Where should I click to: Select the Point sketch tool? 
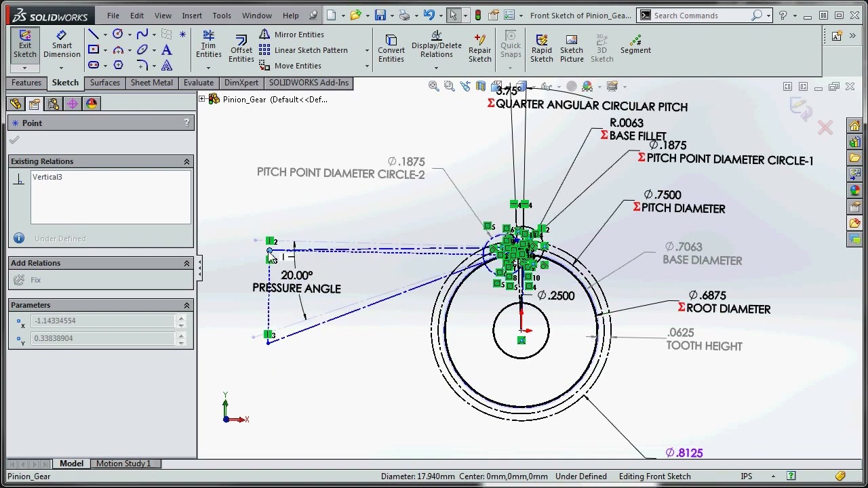[x=182, y=34]
